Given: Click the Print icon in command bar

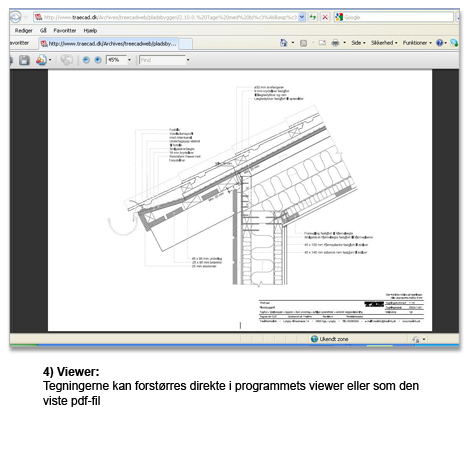Looking at the screenshot, I should point(335,43).
